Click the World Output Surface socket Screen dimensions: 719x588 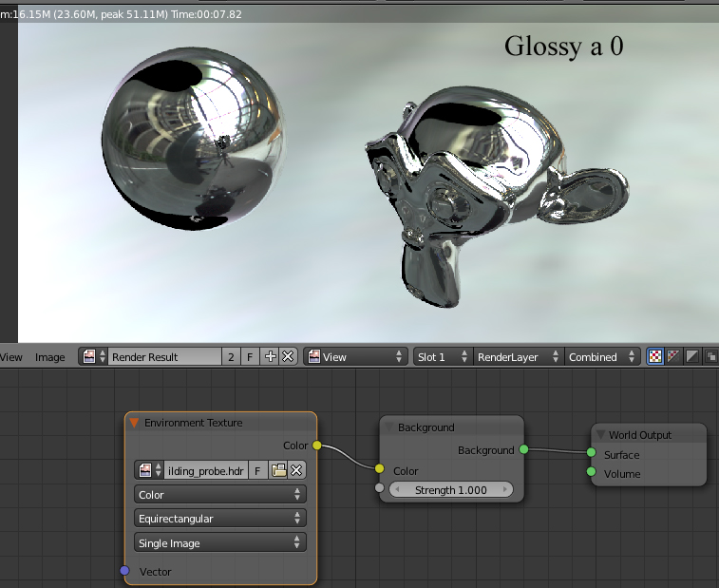[591, 453]
